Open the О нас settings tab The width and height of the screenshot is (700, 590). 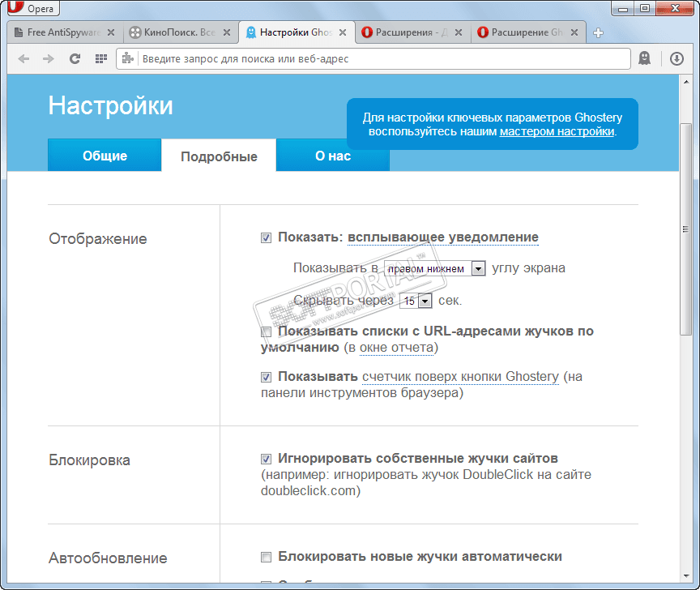(x=333, y=155)
